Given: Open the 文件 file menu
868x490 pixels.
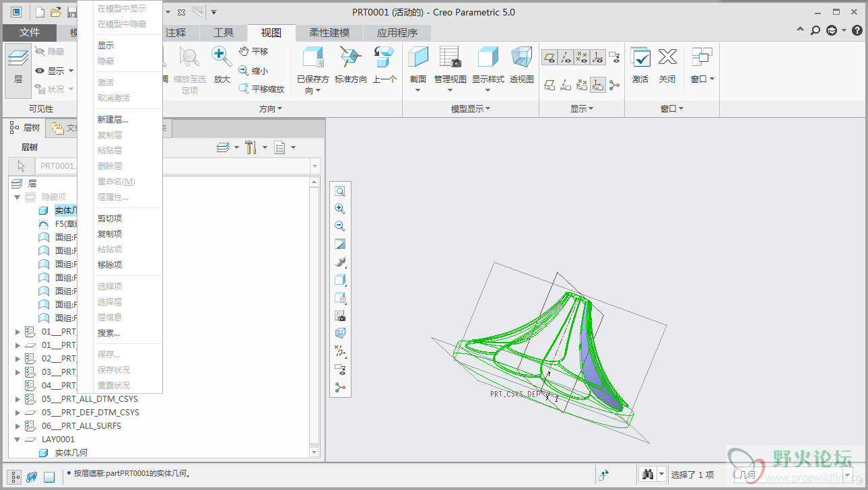Looking at the screenshot, I should click(30, 32).
